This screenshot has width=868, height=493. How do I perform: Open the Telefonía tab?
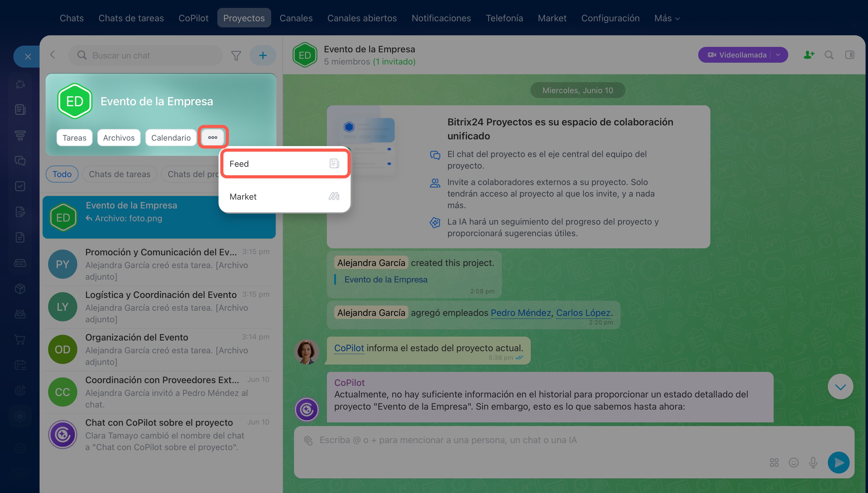(x=504, y=18)
